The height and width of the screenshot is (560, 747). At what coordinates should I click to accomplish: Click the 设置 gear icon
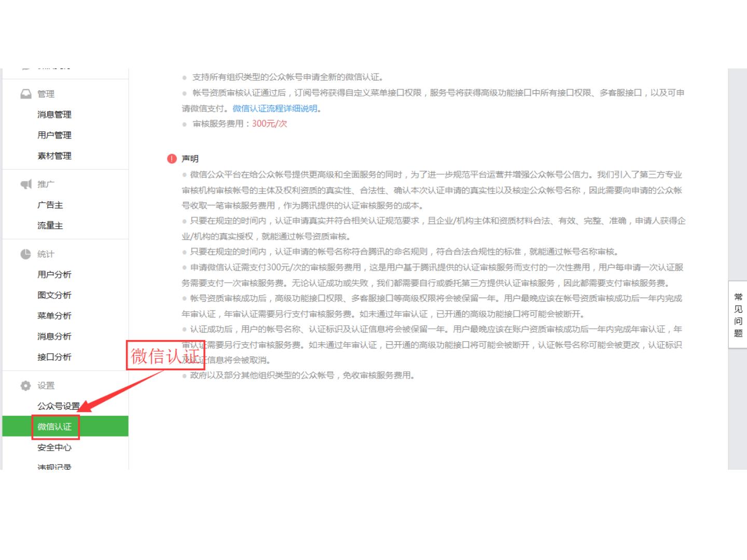click(26, 385)
